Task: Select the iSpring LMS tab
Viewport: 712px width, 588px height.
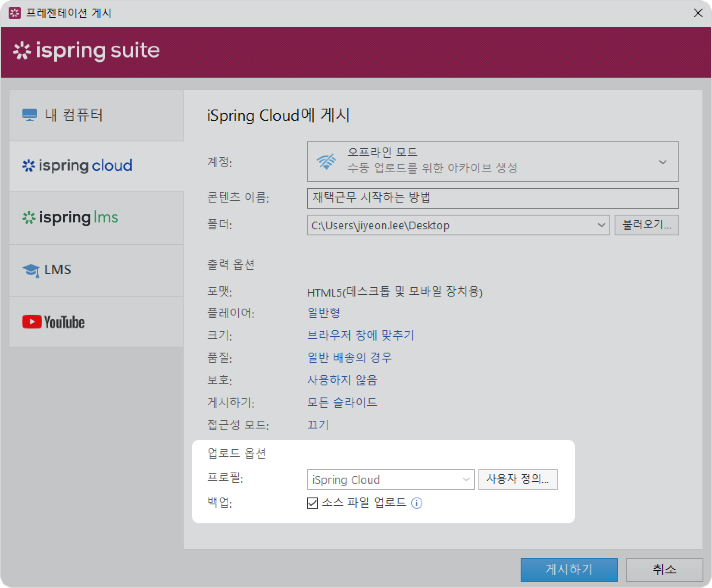Action: 96,218
